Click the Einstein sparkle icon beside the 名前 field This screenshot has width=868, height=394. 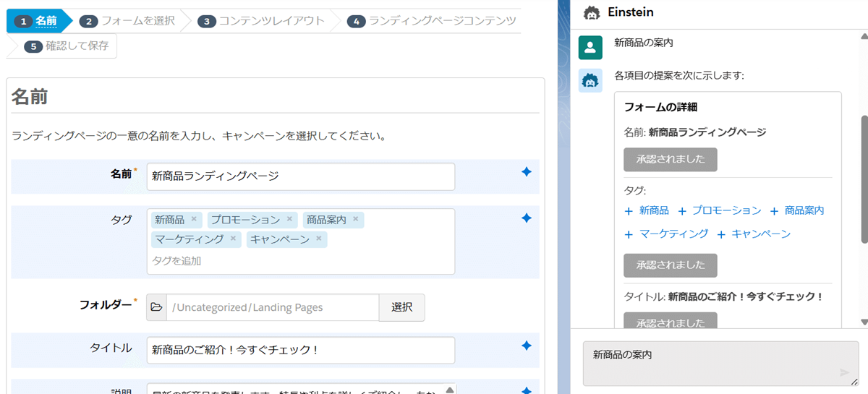tap(527, 172)
